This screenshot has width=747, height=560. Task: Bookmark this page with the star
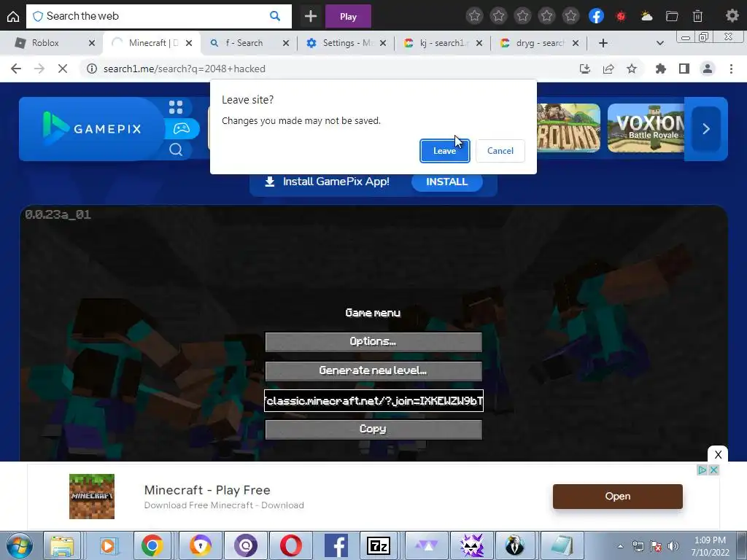(x=632, y=69)
